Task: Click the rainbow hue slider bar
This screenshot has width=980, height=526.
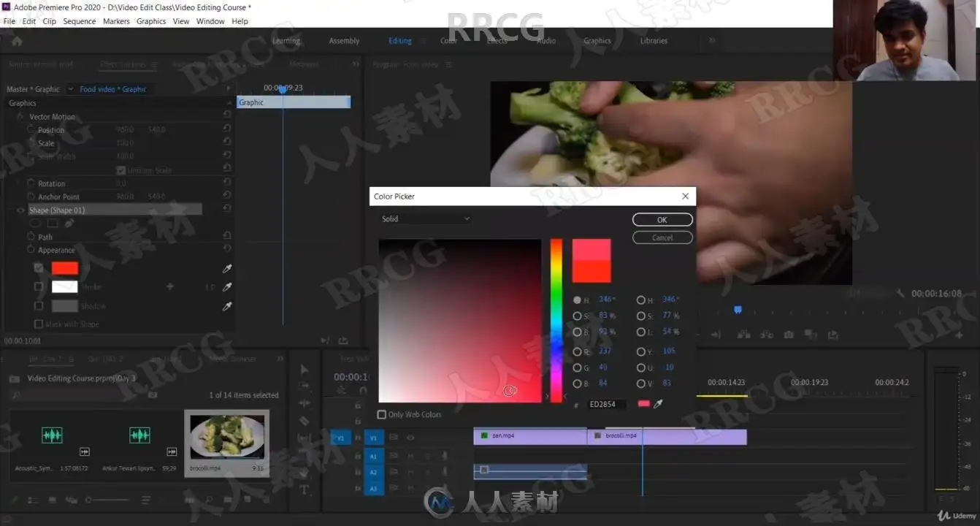Action: [x=556, y=320]
